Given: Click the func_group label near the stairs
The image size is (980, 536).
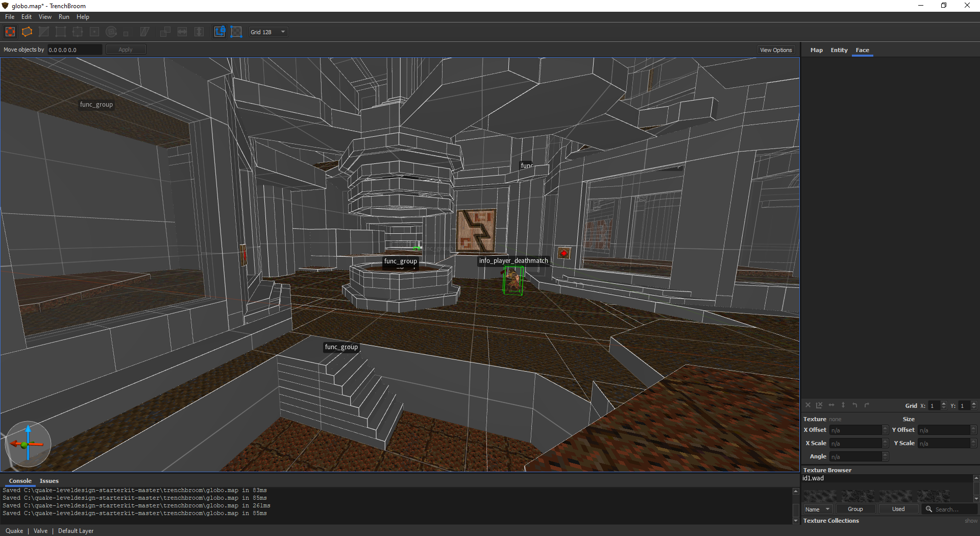Looking at the screenshot, I should pyautogui.click(x=341, y=347).
